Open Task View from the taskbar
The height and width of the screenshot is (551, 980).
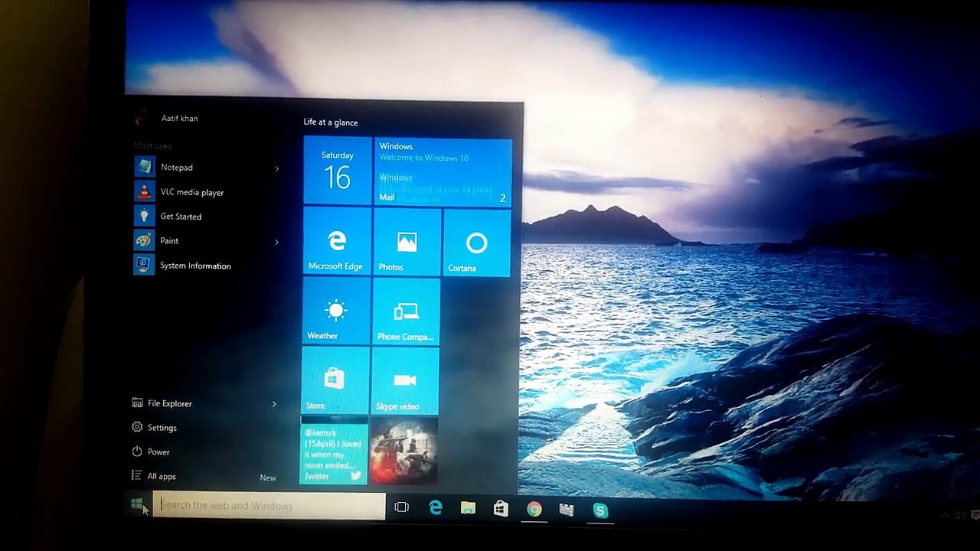(x=401, y=507)
